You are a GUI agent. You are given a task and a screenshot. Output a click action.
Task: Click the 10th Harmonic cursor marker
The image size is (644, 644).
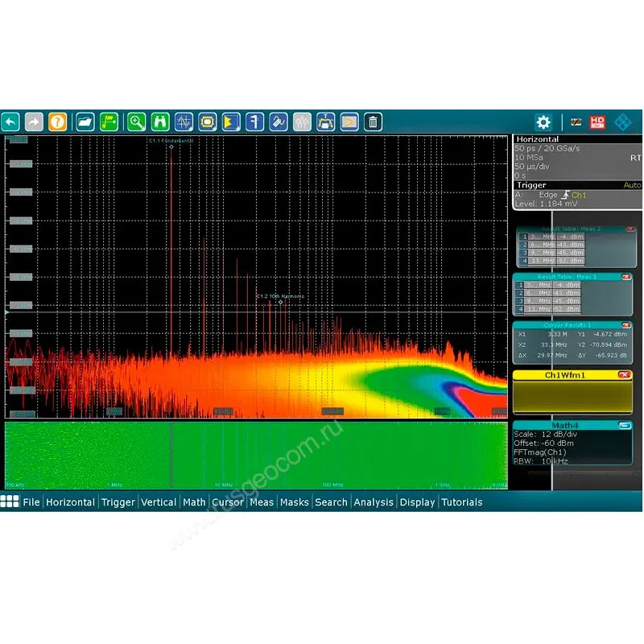tap(280, 302)
